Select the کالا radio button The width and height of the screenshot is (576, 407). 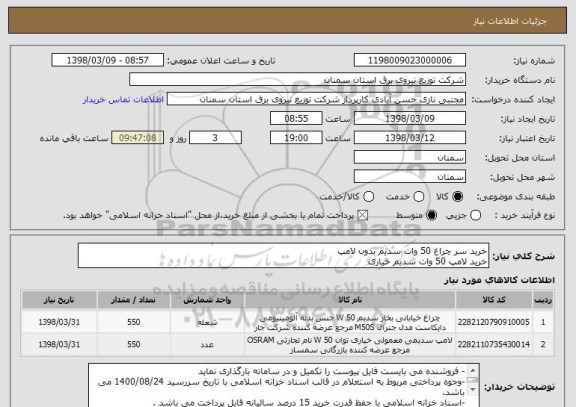(457, 197)
